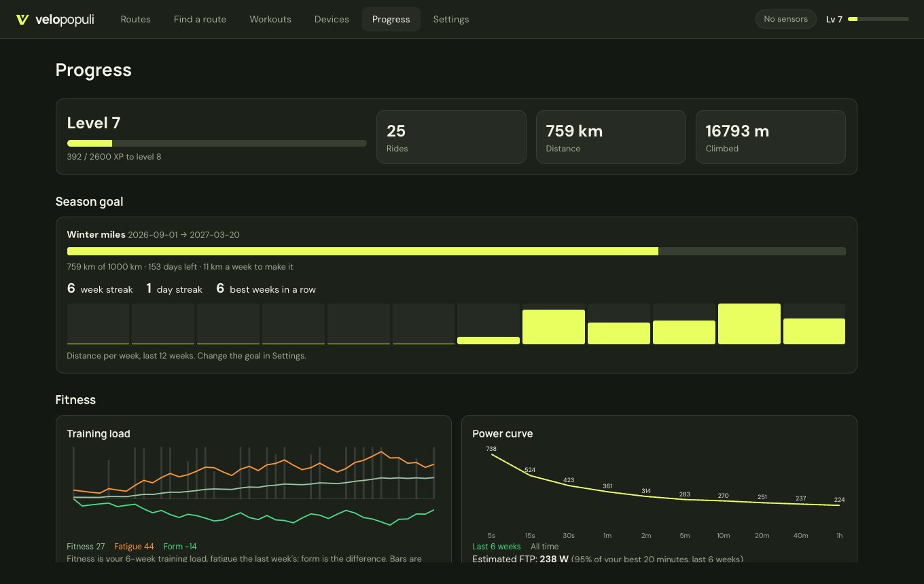Open Settings from the top nav
Image resolution: width=924 pixels, height=584 pixels.
(x=451, y=19)
